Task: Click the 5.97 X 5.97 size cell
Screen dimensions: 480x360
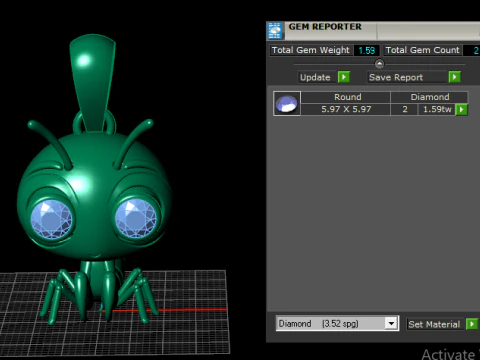Action: click(x=346, y=109)
